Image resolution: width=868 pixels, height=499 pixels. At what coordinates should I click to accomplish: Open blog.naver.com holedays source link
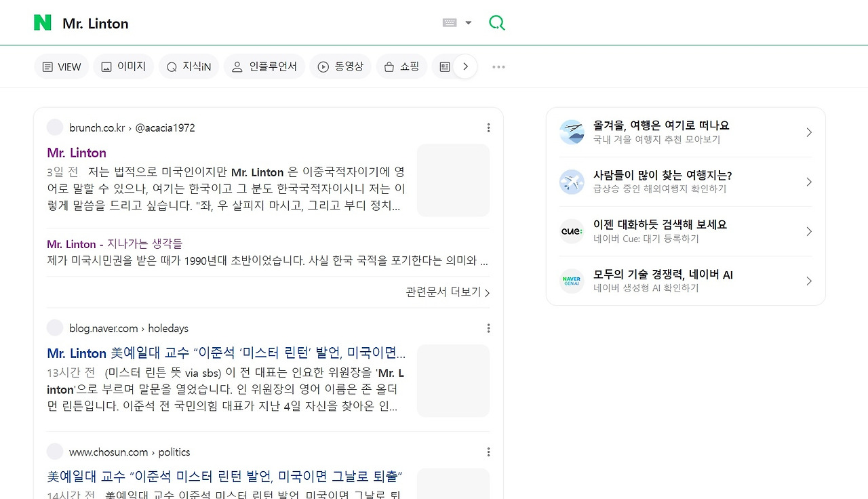click(129, 328)
